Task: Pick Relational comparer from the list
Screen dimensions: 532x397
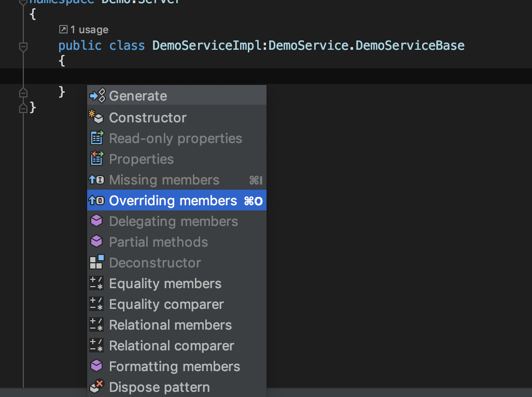Action: (x=171, y=346)
